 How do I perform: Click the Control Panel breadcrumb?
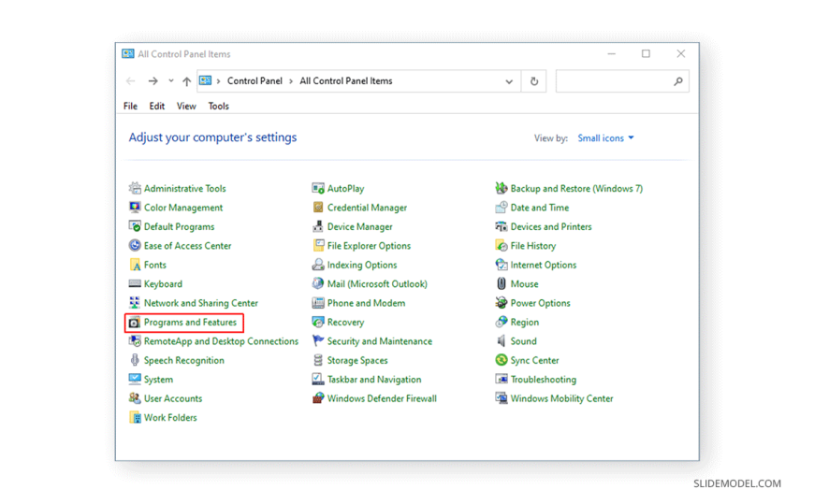pyautogui.click(x=254, y=81)
